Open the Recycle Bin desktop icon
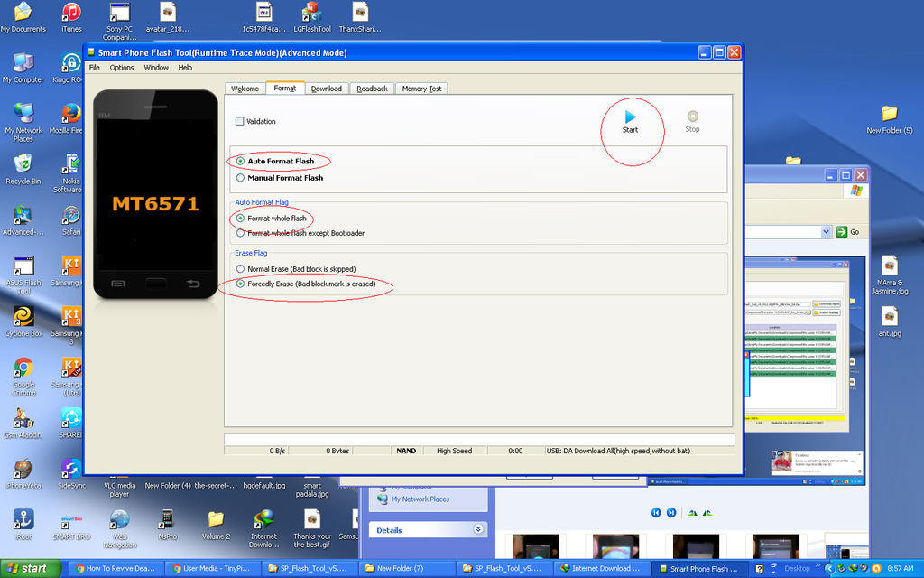 [x=23, y=163]
